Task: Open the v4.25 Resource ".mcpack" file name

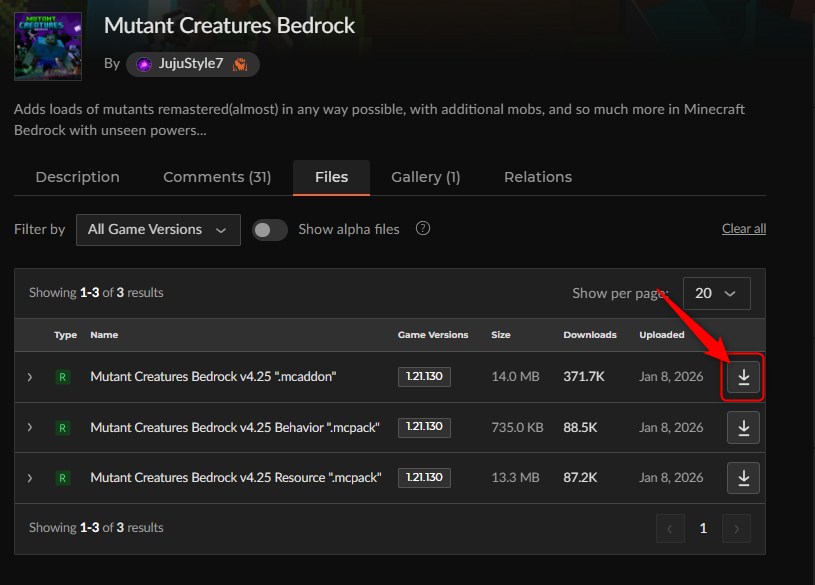Action: tap(236, 477)
